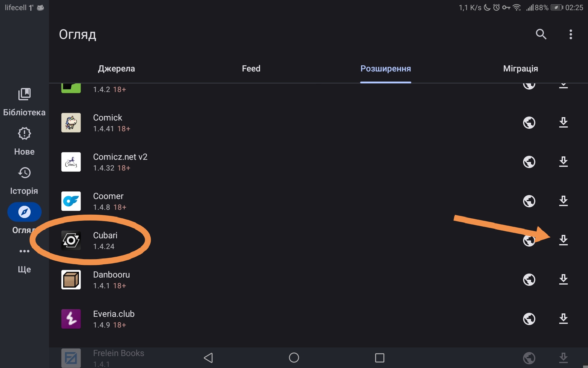Open Історія history section
This screenshot has width=588, height=368.
[x=24, y=181]
